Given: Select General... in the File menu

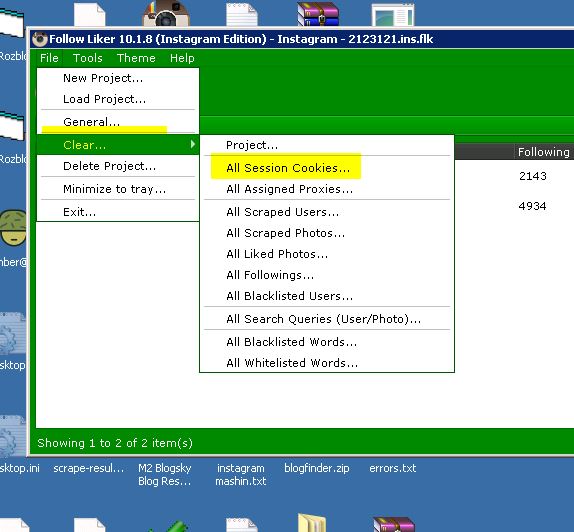Looking at the screenshot, I should pos(118,122).
